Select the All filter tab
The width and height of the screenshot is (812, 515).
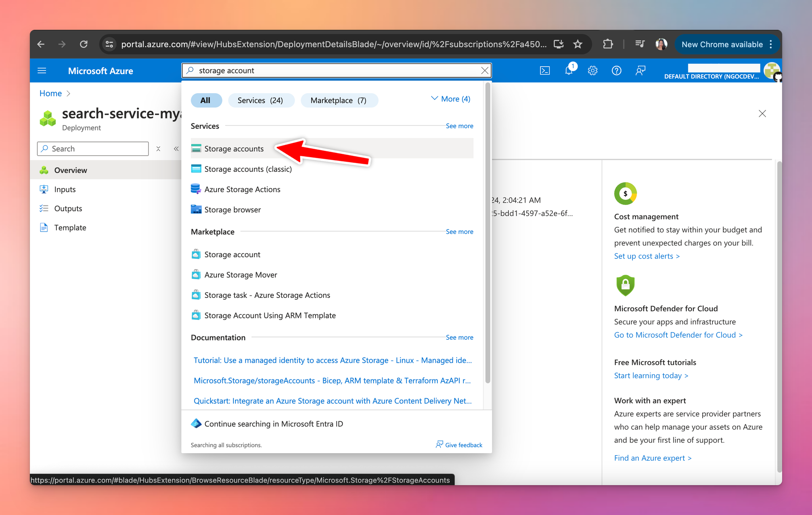click(x=205, y=100)
